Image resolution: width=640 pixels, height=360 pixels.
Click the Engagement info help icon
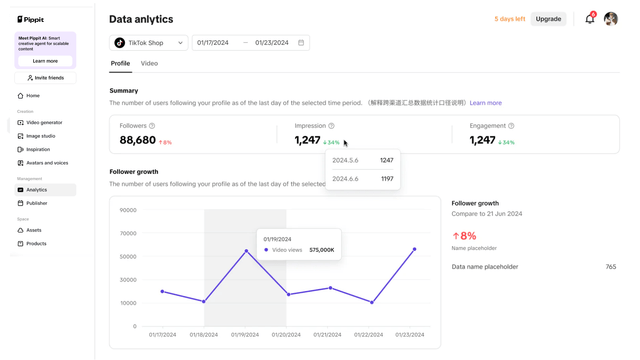pos(511,126)
